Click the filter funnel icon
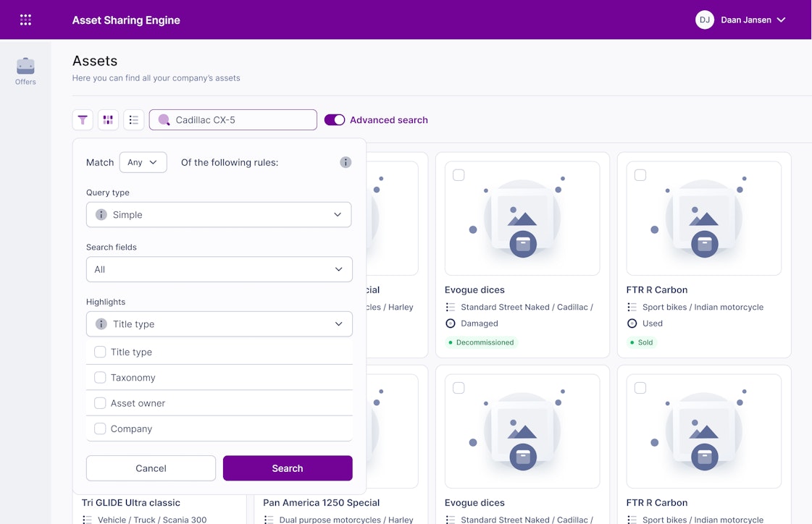The width and height of the screenshot is (812, 524). 83,120
